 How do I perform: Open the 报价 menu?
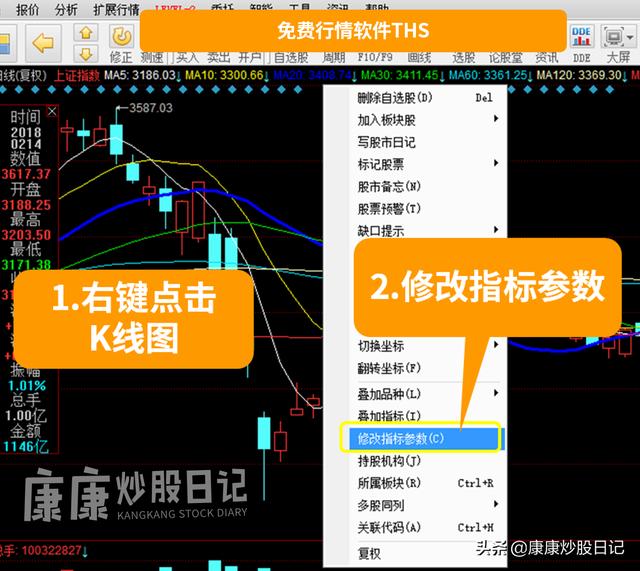coord(27,9)
